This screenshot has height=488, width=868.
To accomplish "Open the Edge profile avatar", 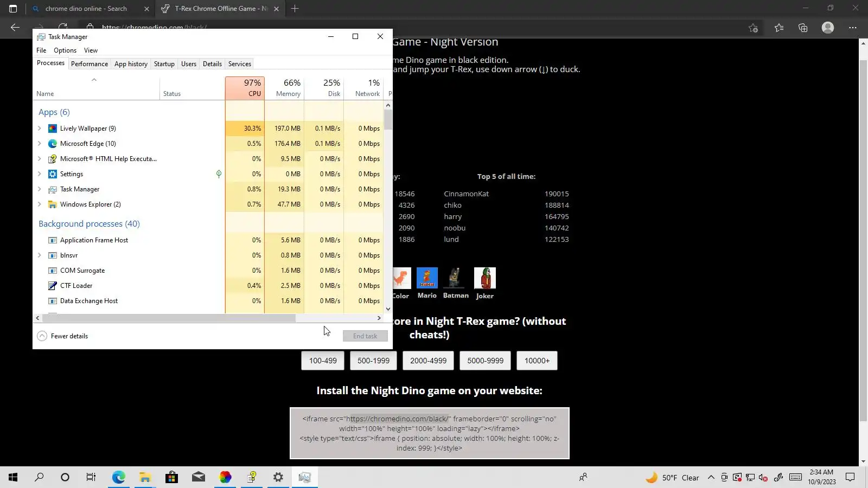I will [x=828, y=28].
